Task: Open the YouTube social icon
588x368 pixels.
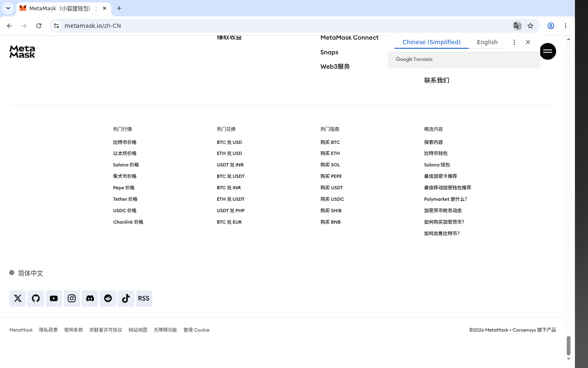Action: point(54,298)
